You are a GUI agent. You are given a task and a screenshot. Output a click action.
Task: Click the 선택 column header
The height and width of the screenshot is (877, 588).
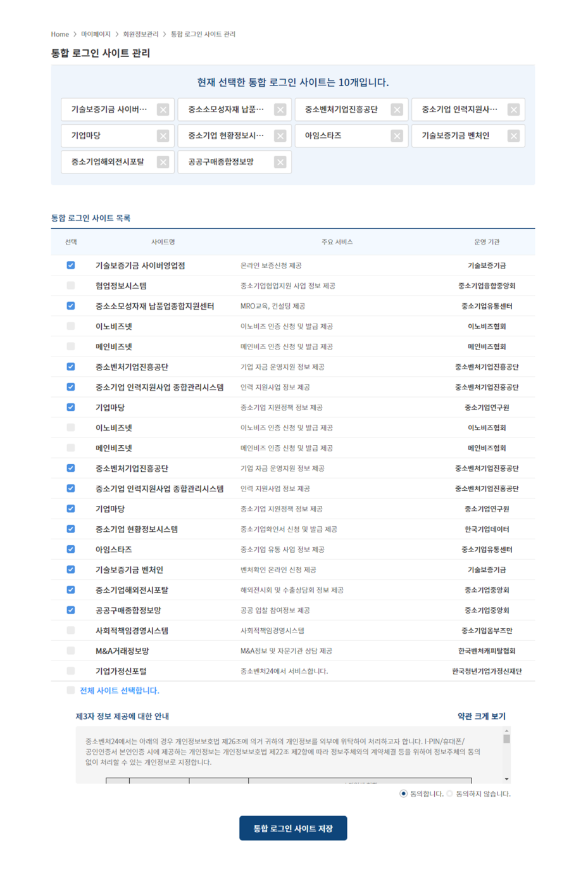point(71,242)
